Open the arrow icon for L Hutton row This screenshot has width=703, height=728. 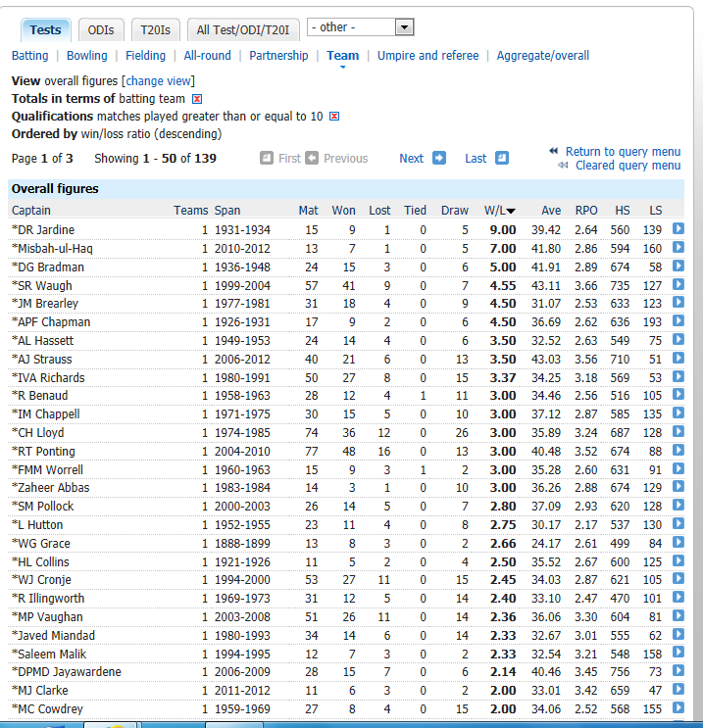[678, 523]
